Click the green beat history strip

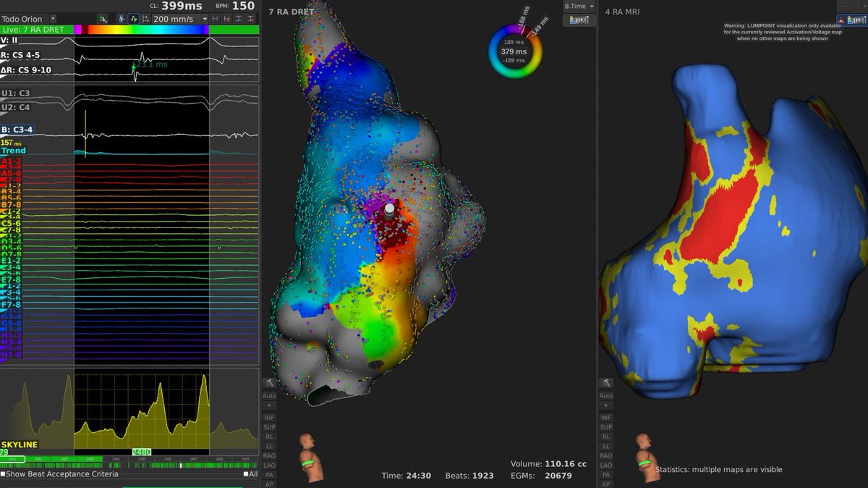click(x=130, y=465)
